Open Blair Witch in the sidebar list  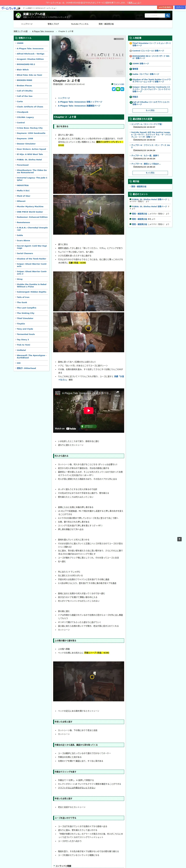click(x=23, y=70)
